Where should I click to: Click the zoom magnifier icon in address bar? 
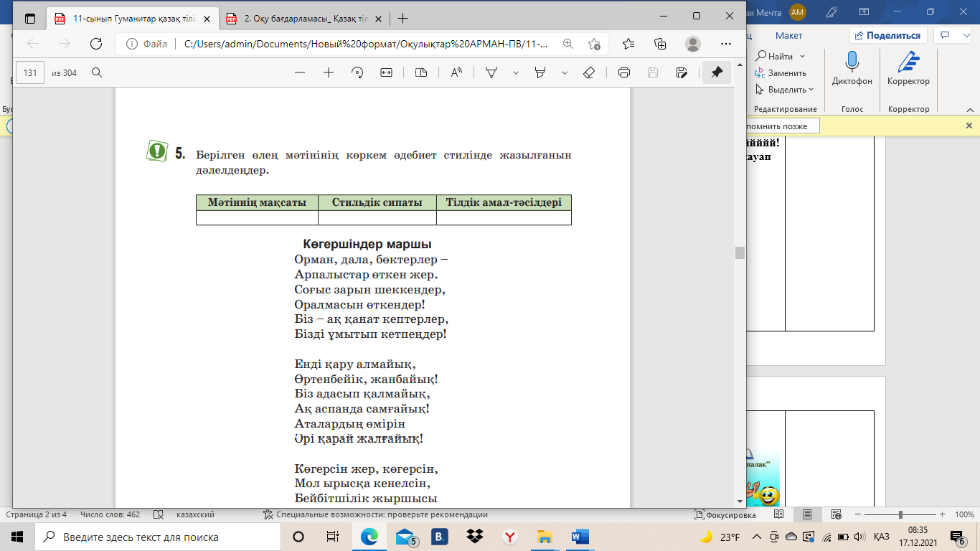tap(568, 44)
